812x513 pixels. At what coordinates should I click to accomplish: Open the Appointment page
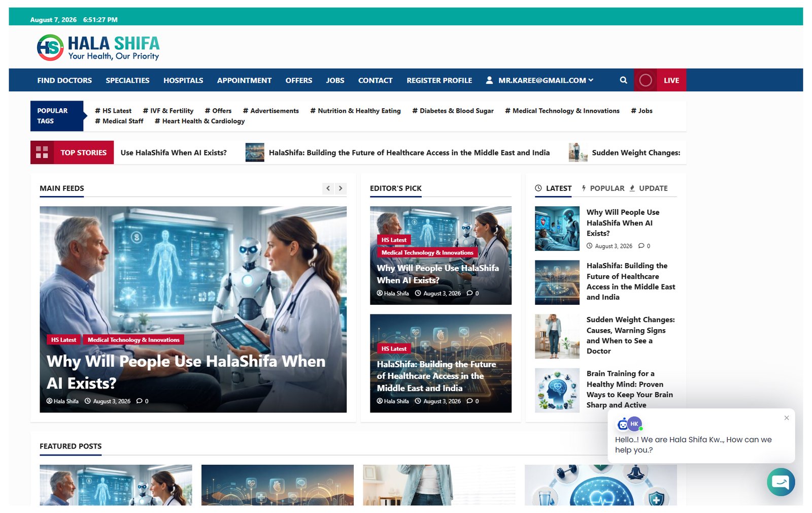click(x=244, y=80)
